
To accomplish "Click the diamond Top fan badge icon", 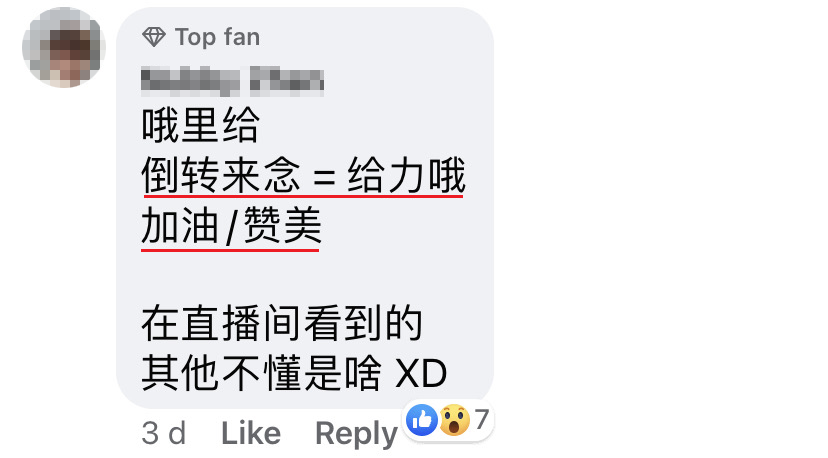I will point(154,37).
